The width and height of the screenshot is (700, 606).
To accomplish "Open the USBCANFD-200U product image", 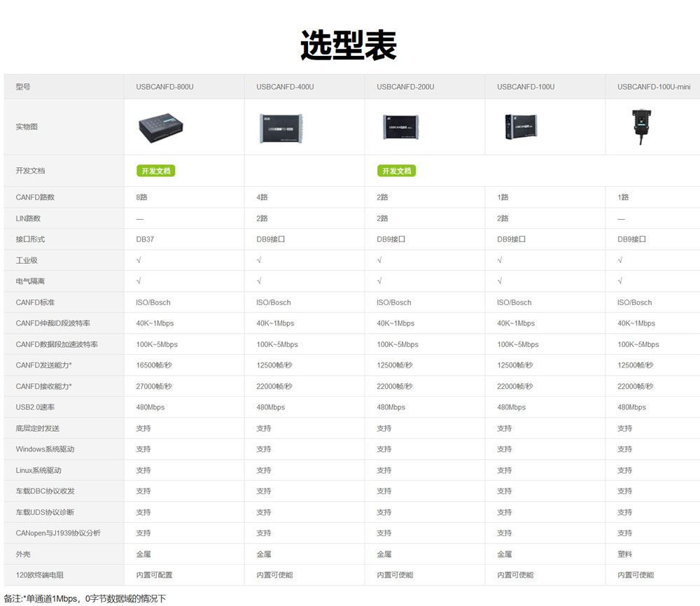I will click(x=401, y=127).
